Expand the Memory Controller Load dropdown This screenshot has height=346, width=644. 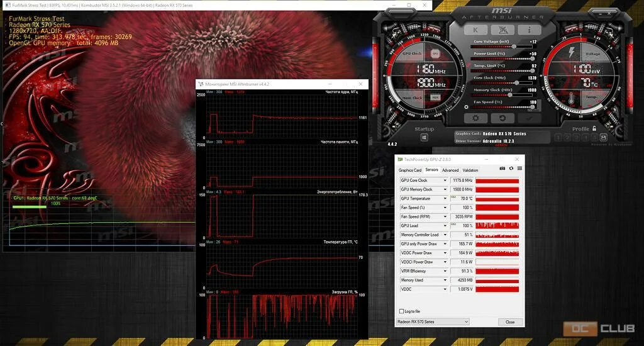pos(445,235)
